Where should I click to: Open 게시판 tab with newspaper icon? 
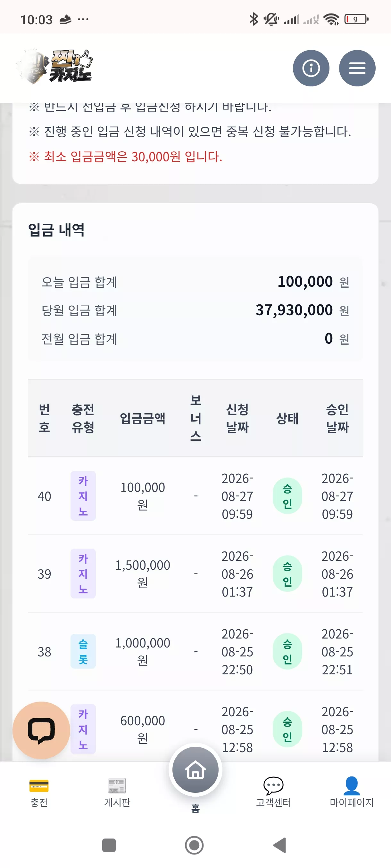[x=117, y=793]
